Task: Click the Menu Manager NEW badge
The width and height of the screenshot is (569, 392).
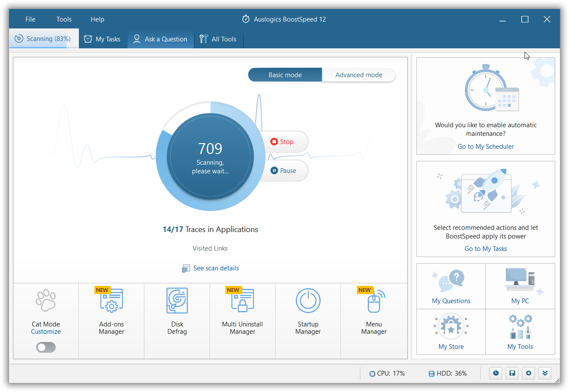Action: (x=365, y=290)
